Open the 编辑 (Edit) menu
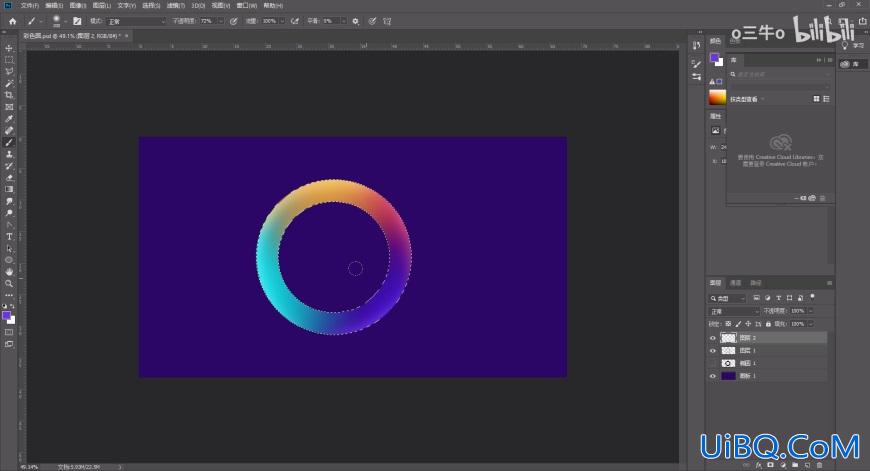The image size is (870, 471). click(x=54, y=6)
